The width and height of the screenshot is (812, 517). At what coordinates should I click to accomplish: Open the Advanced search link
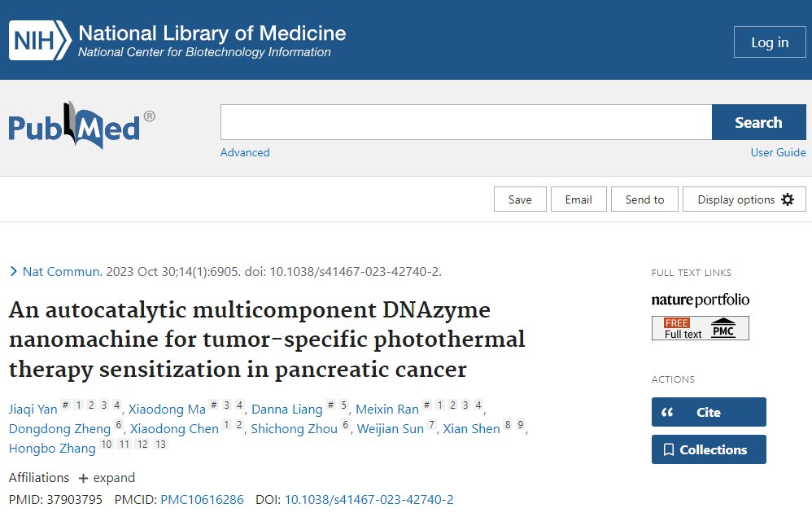[x=245, y=152]
